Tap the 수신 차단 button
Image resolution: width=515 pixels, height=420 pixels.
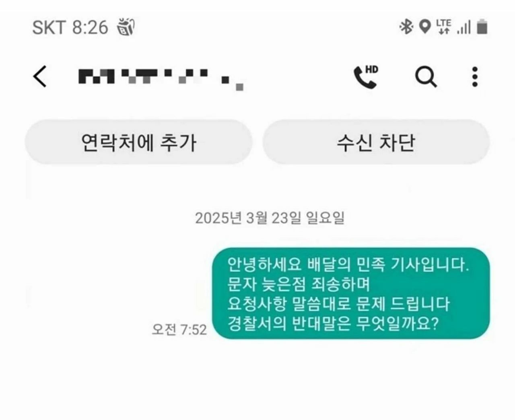coord(376,142)
